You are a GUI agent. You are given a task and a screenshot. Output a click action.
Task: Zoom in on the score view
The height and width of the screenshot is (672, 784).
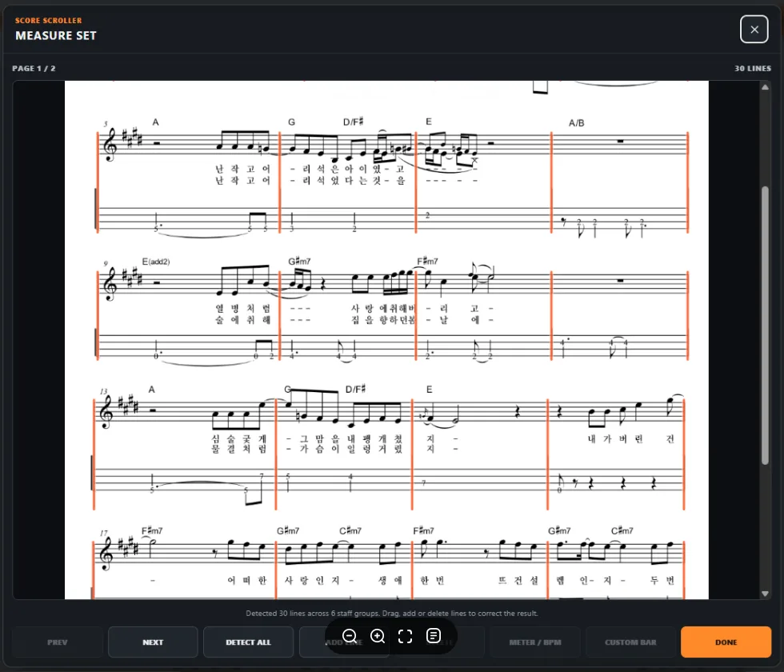(x=378, y=636)
